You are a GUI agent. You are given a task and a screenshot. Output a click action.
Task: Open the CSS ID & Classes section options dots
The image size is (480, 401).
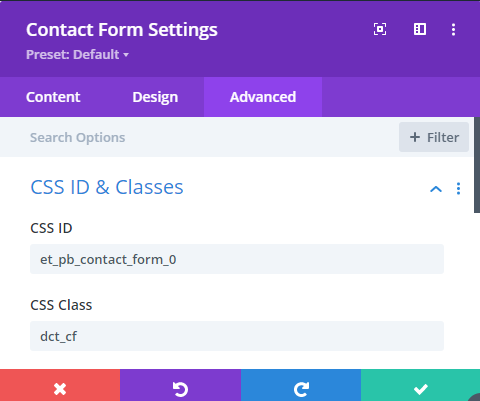[458, 188]
